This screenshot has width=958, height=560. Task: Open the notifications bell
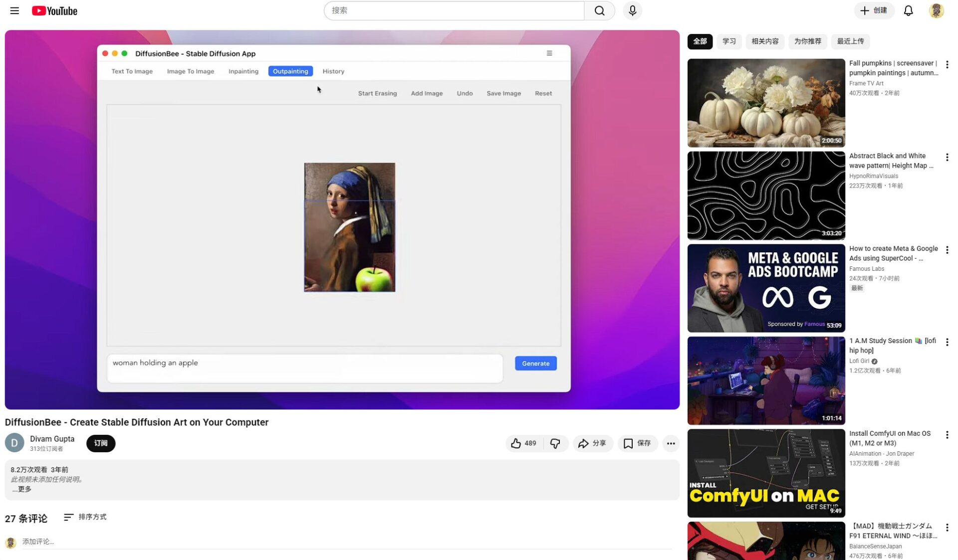(908, 10)
